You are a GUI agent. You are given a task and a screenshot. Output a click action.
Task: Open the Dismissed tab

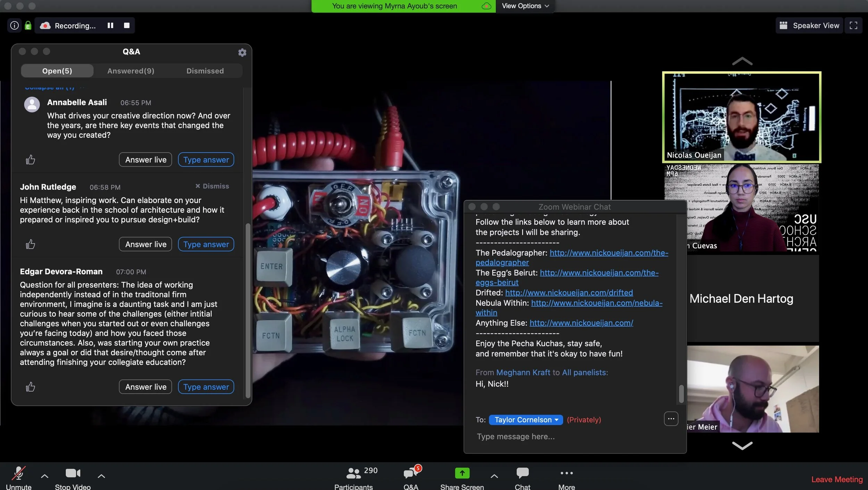point(205,71)
